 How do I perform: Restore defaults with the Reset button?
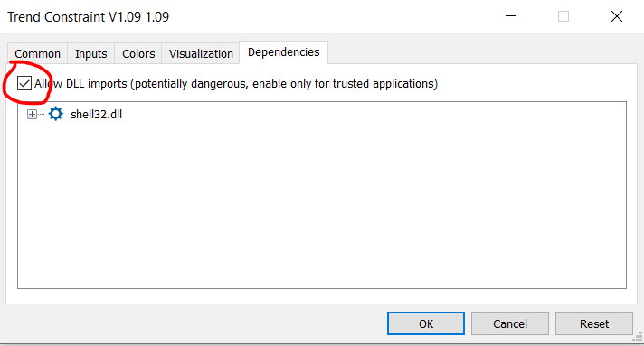(x=594, y=323)
